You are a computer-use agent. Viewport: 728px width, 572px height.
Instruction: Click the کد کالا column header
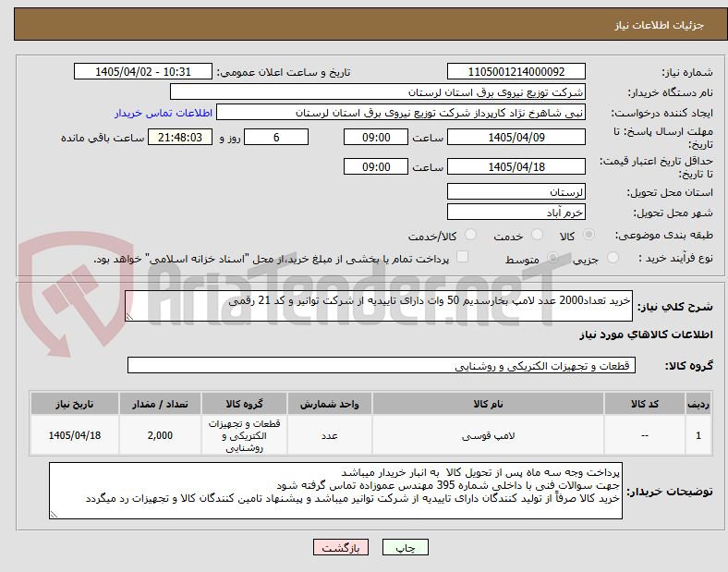pyautogui.click(x=645, y=404)
